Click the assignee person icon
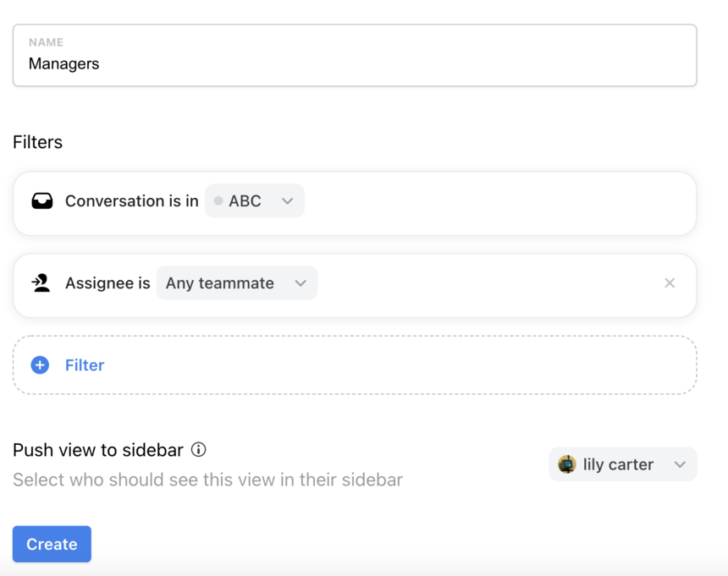The image size is (728, 576). pyautogui.click(x=41, y=283)
